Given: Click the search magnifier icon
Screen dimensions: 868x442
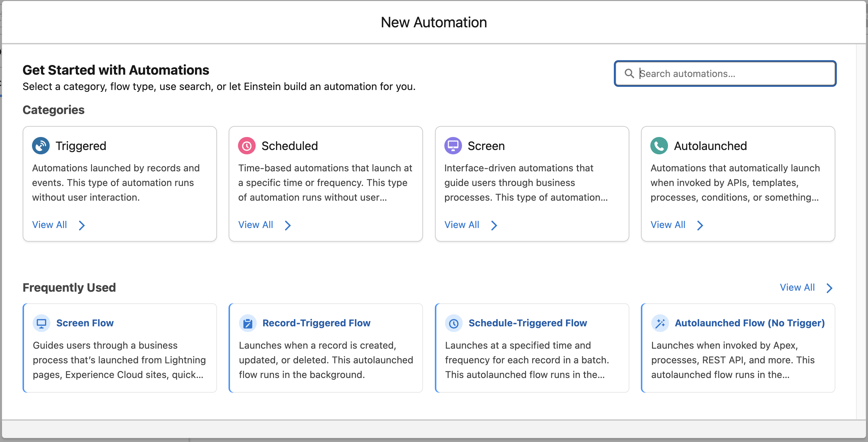Looking at the screenshot, I should tap(630, 73).
